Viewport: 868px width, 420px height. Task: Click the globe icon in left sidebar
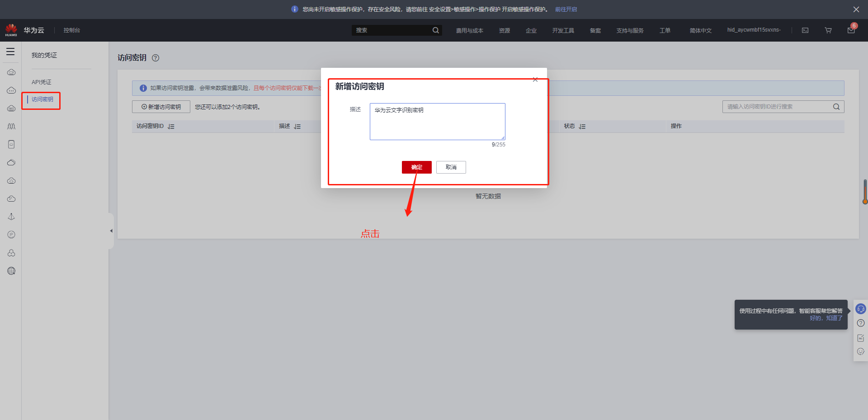point(11,271)
